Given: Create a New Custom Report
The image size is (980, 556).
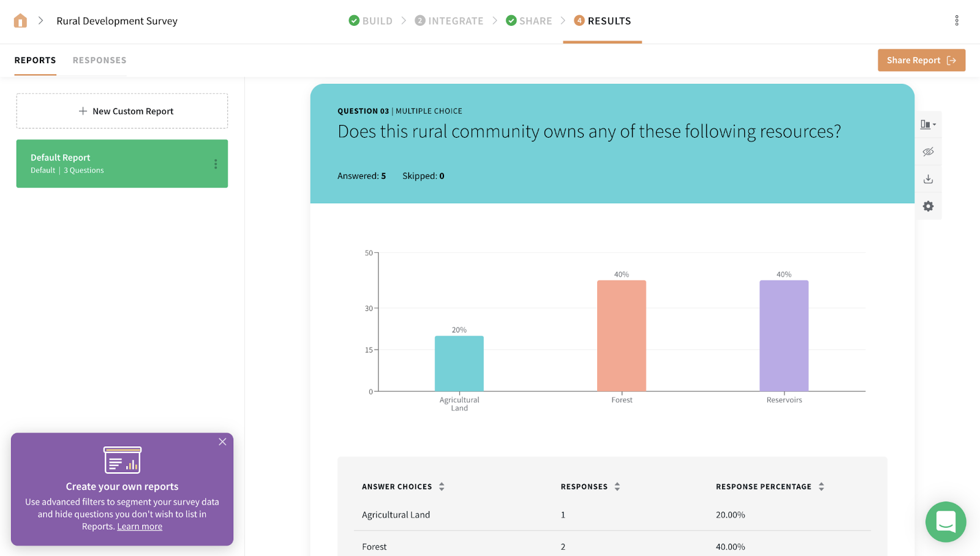Looking at the screenshot, I should click(x=122, y=111).
